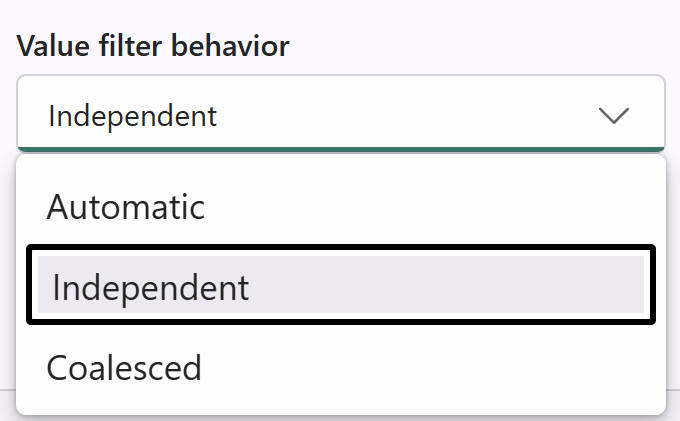Set value filter behavior to Automatic

click(x=126, y=207)
